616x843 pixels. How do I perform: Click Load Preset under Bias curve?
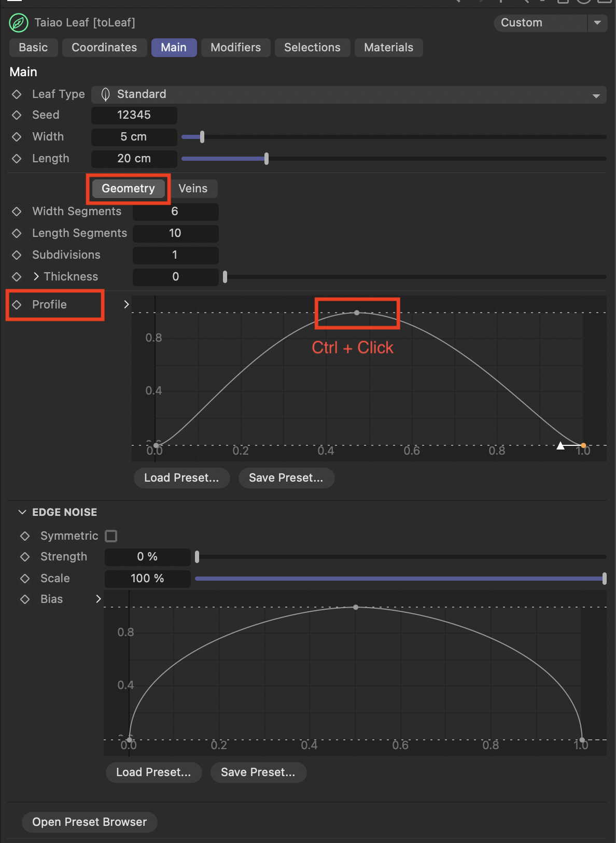tap(153, 772)
